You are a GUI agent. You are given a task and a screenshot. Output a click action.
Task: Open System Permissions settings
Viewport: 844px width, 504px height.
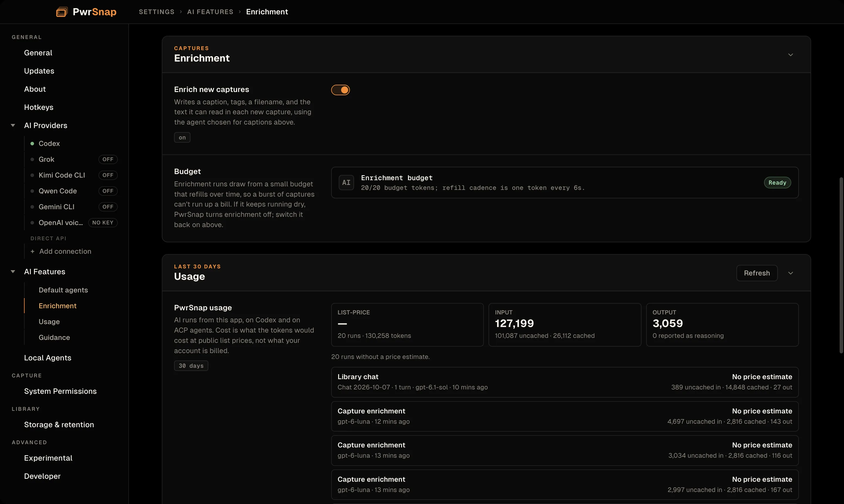pyautogui.click(x=60, y=391)
